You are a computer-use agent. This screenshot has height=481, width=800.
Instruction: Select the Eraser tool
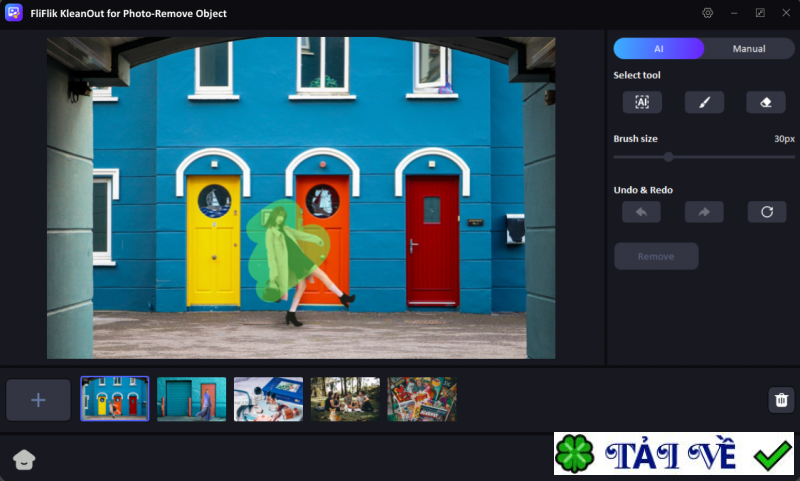coord(766,102)
